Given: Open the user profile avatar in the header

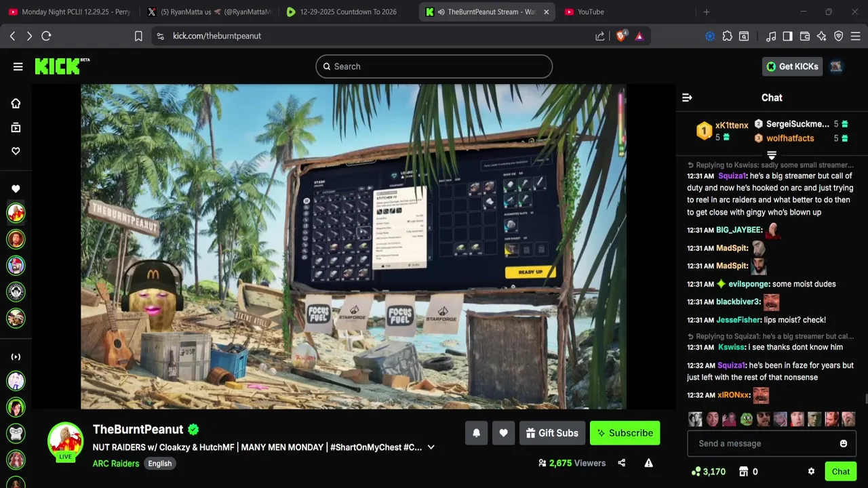Looking at the screenshot, I should click(x=836, y=66).
